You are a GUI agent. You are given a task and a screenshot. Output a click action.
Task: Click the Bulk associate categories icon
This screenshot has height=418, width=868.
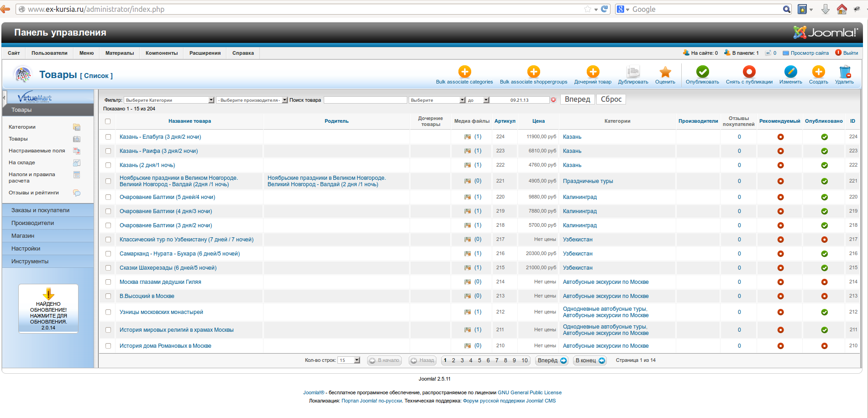pyautogui.click(x=464, y=72)
